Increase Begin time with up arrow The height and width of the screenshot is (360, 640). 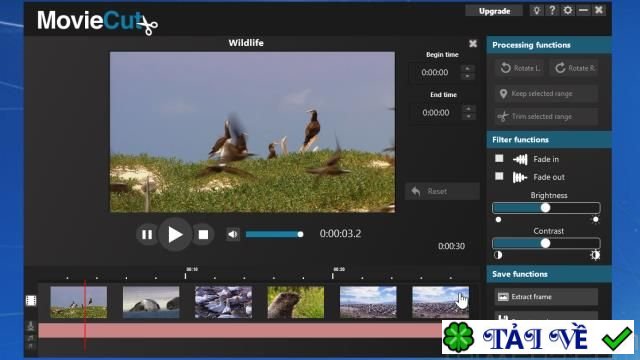(468, 68)
